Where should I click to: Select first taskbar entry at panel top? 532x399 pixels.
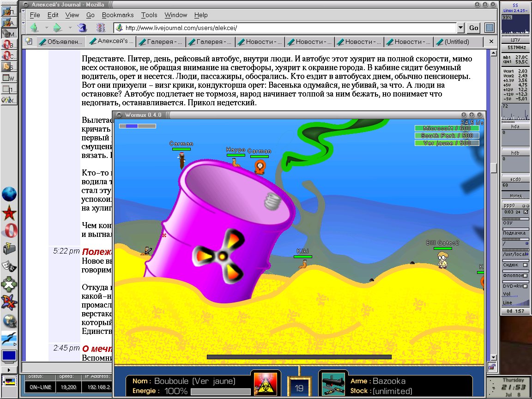(9, 12)
